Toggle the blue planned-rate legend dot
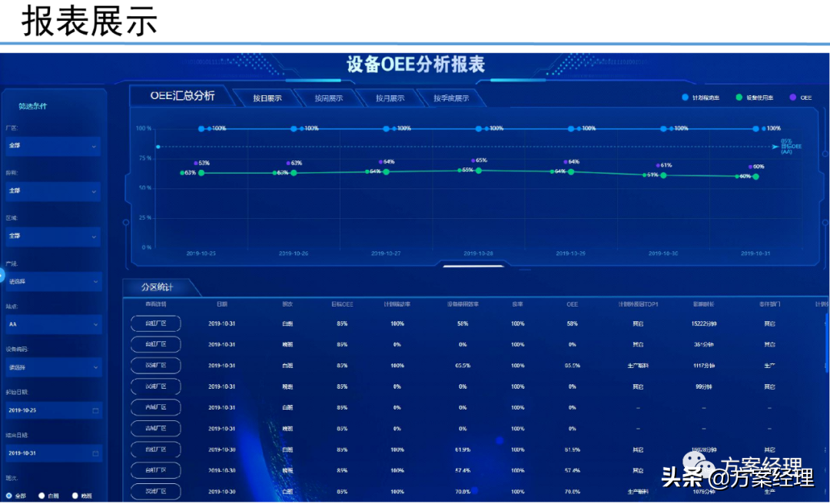 [x=686, y=98]
